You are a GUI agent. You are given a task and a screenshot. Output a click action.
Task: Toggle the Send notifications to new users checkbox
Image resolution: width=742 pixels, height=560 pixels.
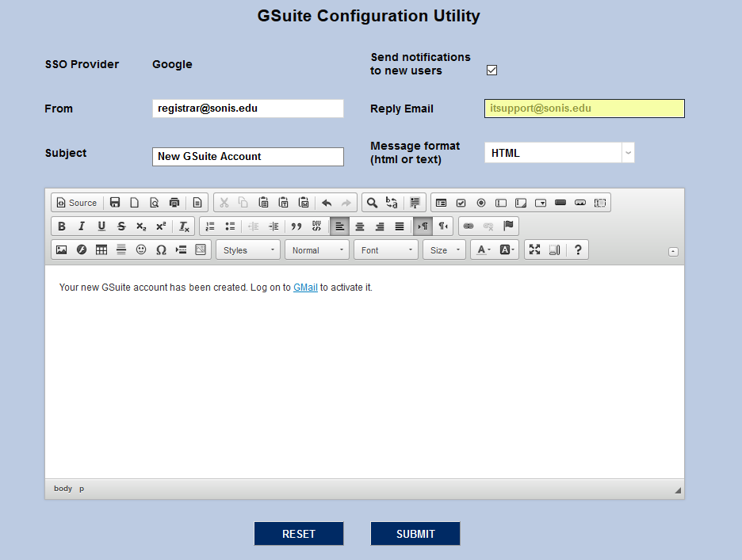[491, 70]
